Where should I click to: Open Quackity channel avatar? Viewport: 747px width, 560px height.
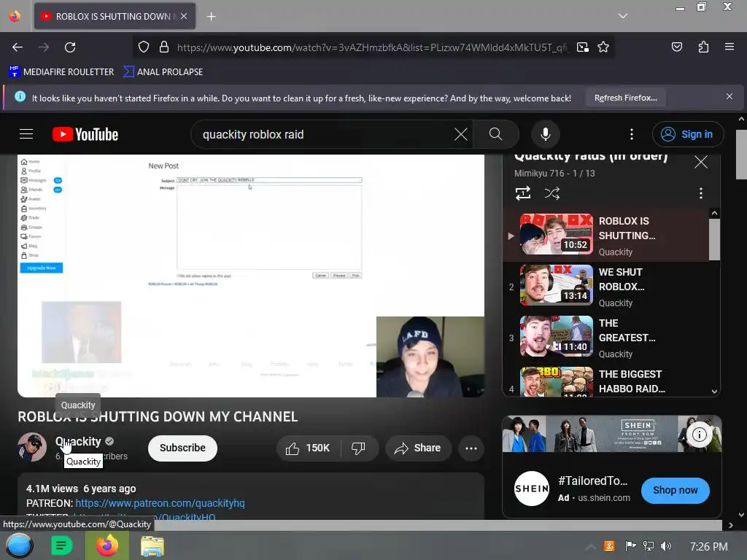32,447
